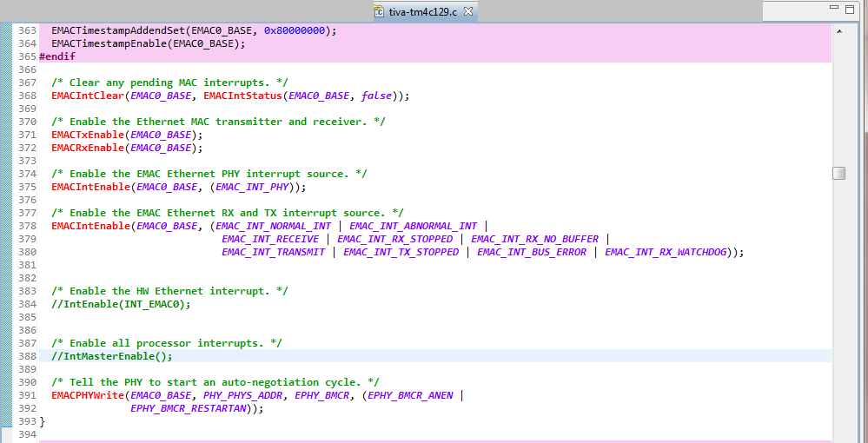Click the 0x80000000 hex value
This screenshot has width=868, height=443.
(295, 30)
